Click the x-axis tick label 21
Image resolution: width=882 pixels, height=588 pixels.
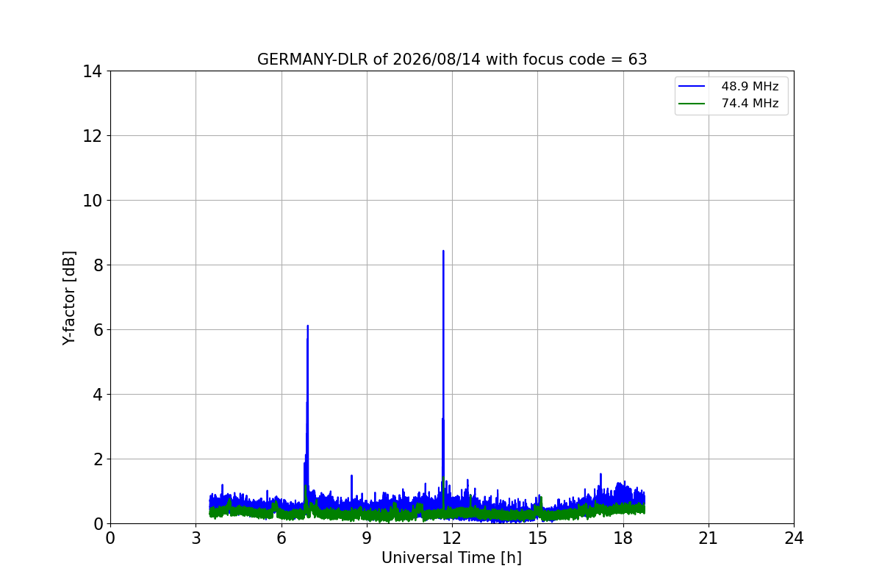click(x=709, y=538)
